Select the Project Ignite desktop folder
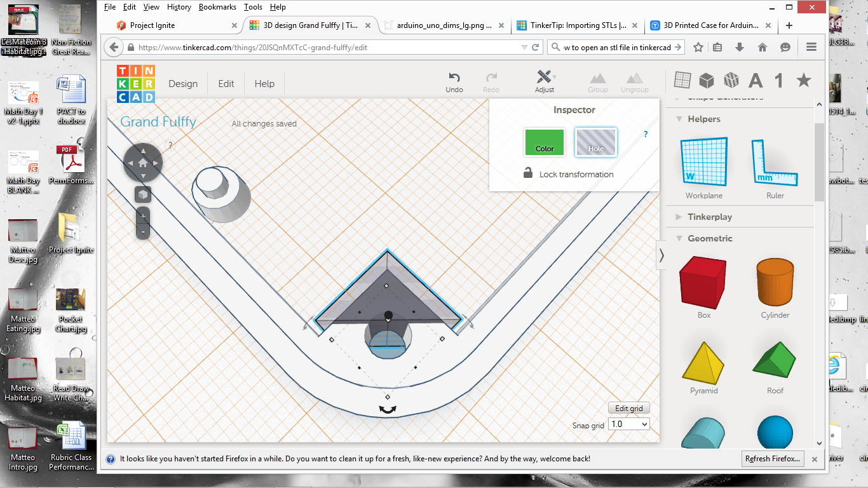868x488 pixels. tap(71, 232)
